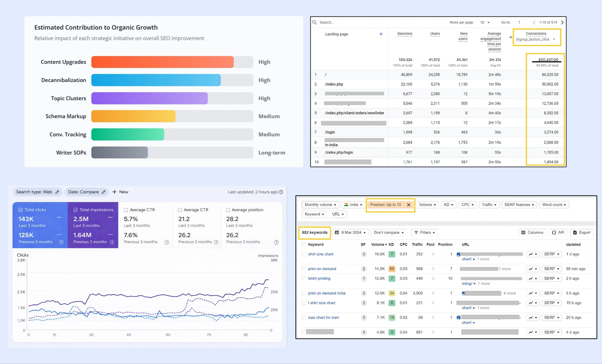Check the tshirt printing keyword row
Screen dimensions: 602x364
304,278
